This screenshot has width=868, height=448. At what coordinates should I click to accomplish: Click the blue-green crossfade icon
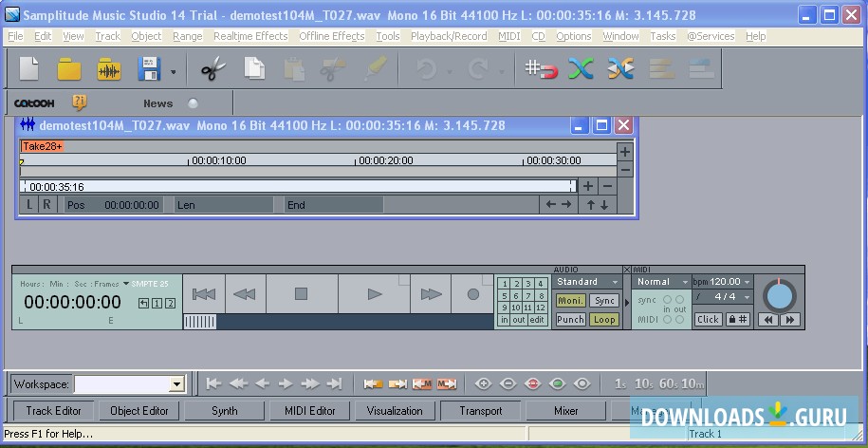click(581, 69)
